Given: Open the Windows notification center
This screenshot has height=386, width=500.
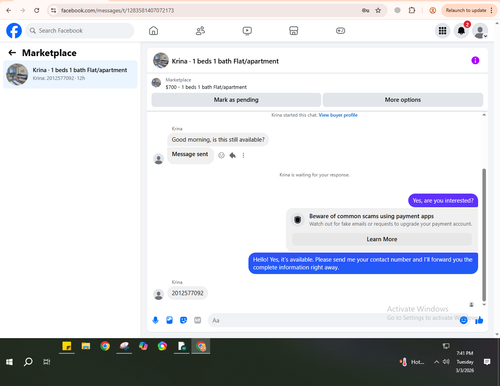Looking at the screenshot, I should pyautogui.click(x=487, y=362).
